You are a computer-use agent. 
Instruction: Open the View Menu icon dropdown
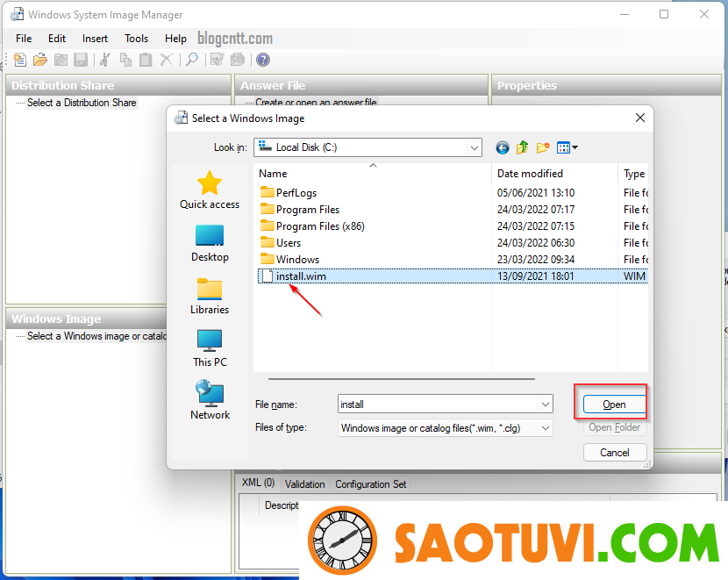tap(567, 147)
